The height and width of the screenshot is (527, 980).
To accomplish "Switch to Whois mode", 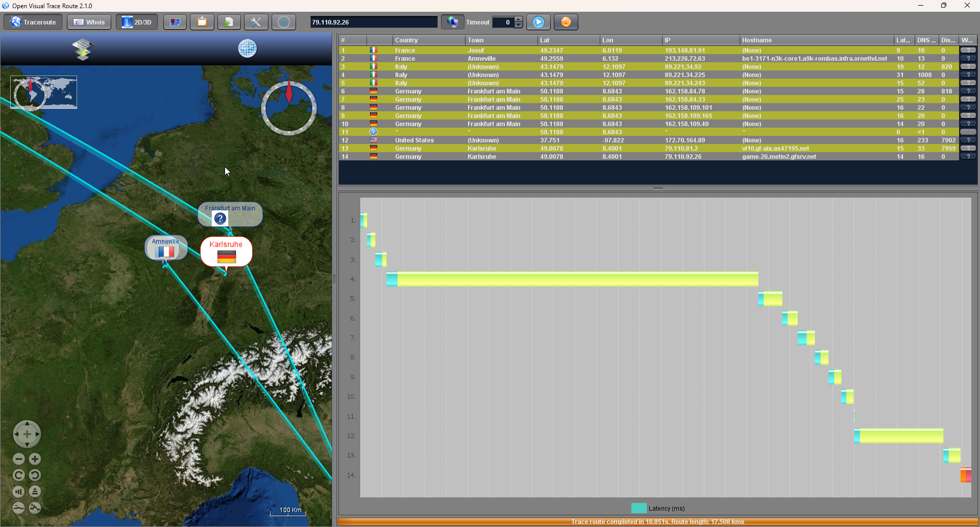I will 89,22.
